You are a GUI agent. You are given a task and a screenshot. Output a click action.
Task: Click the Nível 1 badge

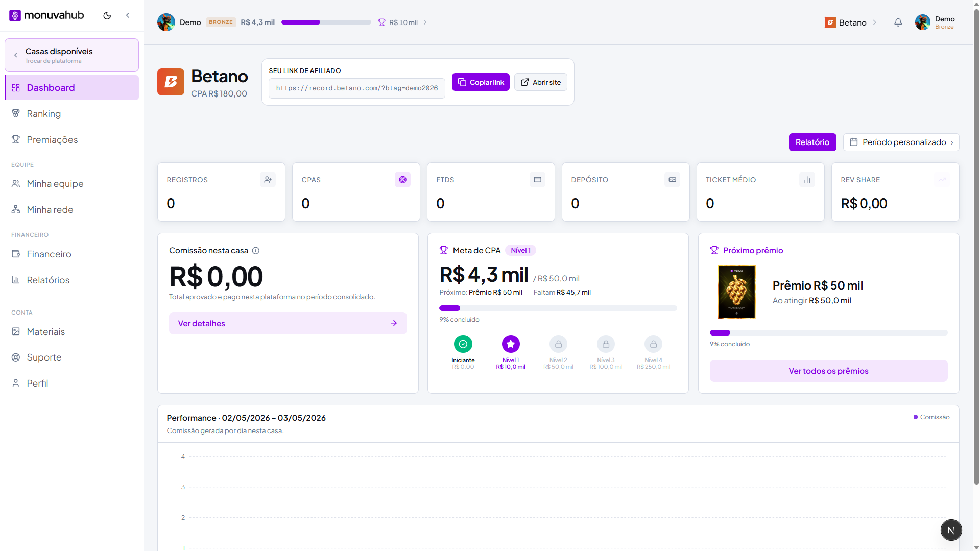[520, 251]
